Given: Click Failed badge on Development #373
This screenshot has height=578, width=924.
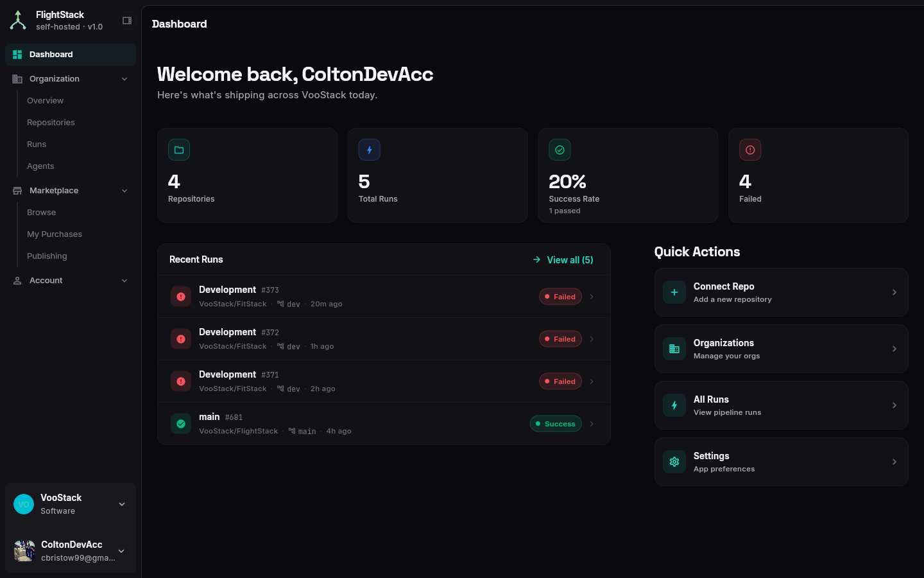Looking at the screenshot, I should tap(560, 297).
